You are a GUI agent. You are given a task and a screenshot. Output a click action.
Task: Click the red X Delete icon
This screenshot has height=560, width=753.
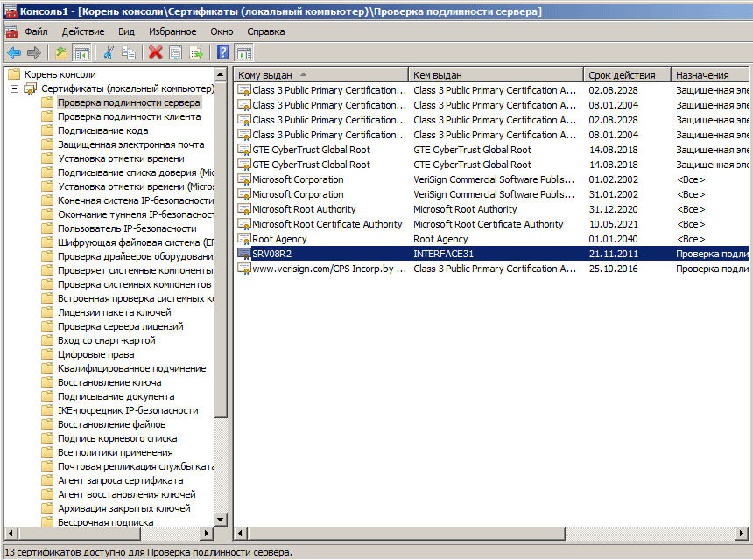pyautogui.click(x=156, y=52)
